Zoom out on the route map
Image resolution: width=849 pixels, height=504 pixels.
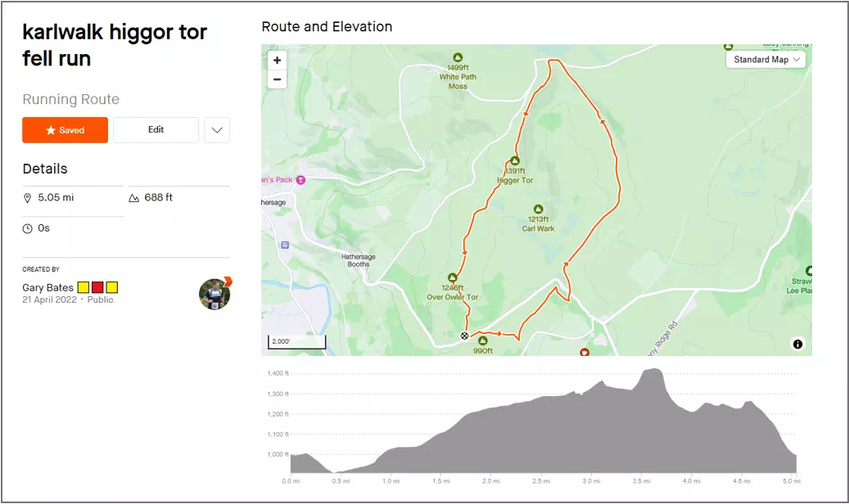(278, 79)
